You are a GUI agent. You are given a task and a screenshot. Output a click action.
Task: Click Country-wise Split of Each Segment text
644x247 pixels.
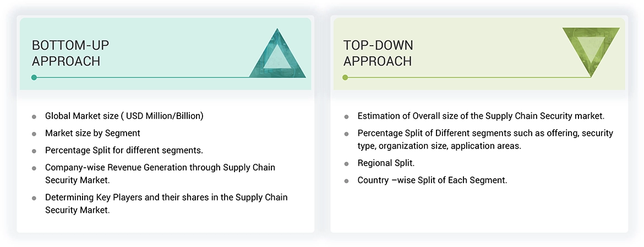click(432, 180)
